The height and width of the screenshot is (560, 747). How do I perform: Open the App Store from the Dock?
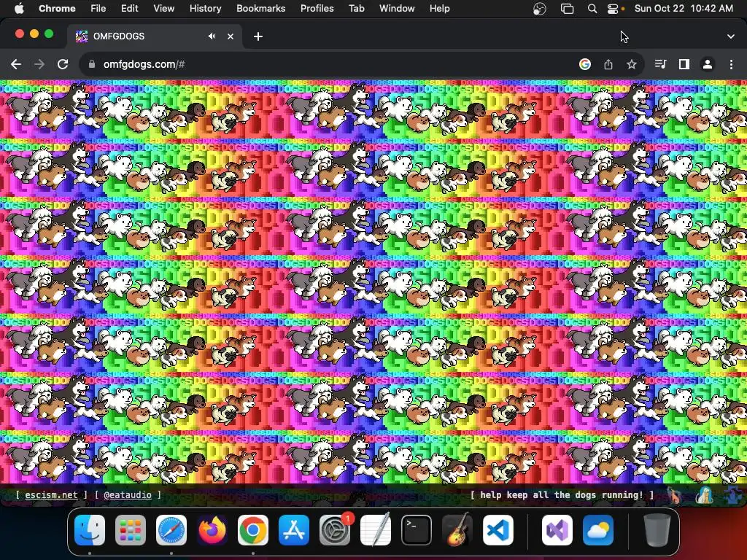tap(293, 530)
